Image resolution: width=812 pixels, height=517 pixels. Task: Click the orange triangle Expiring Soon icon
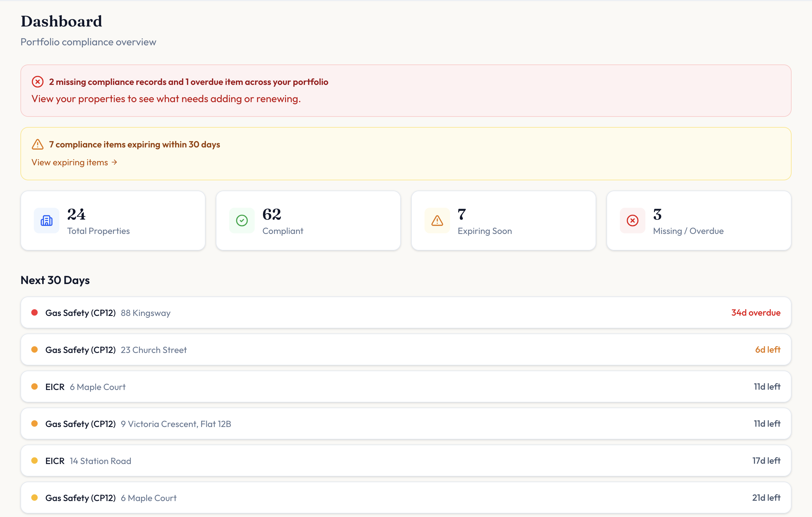click(437, 221)
